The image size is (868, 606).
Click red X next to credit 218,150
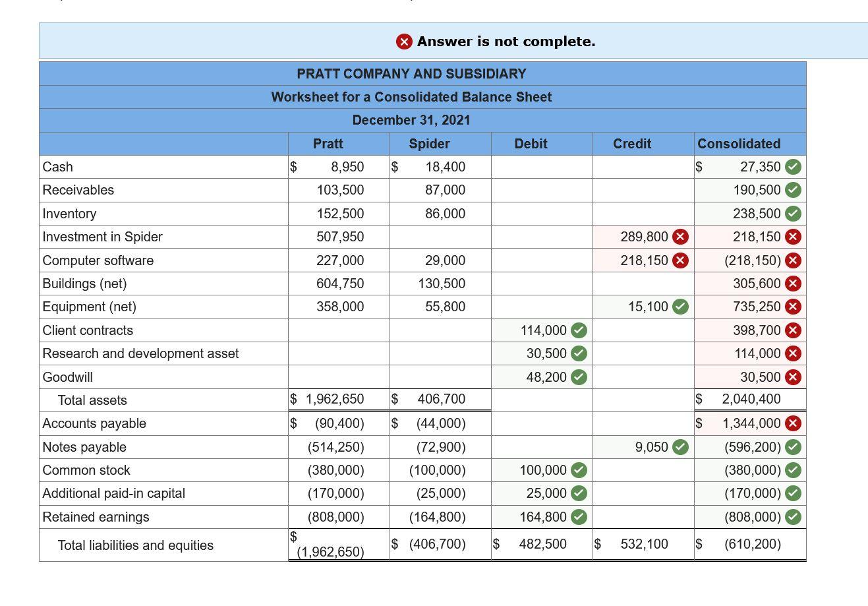[681, 260]
